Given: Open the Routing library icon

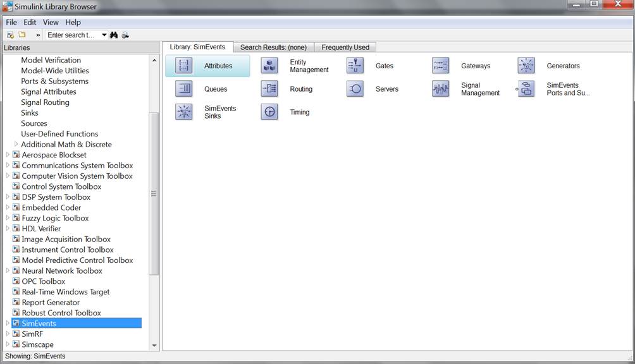Looking at the screenshot, I should (x=269, y=88).
